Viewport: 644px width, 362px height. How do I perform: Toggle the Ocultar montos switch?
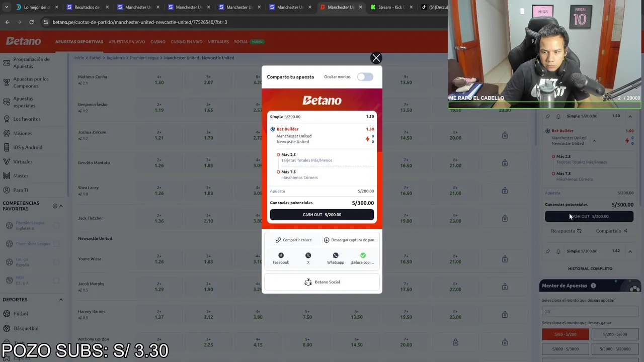(x=365, y=77)
